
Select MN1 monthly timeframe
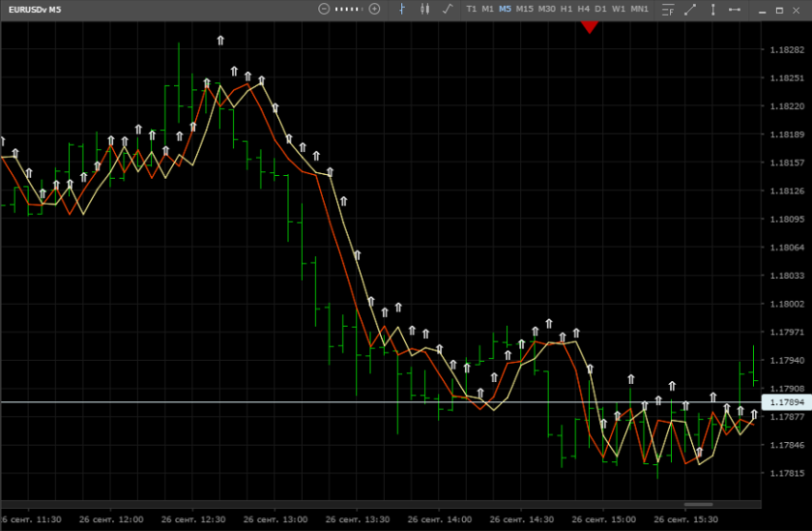point(640,9)
